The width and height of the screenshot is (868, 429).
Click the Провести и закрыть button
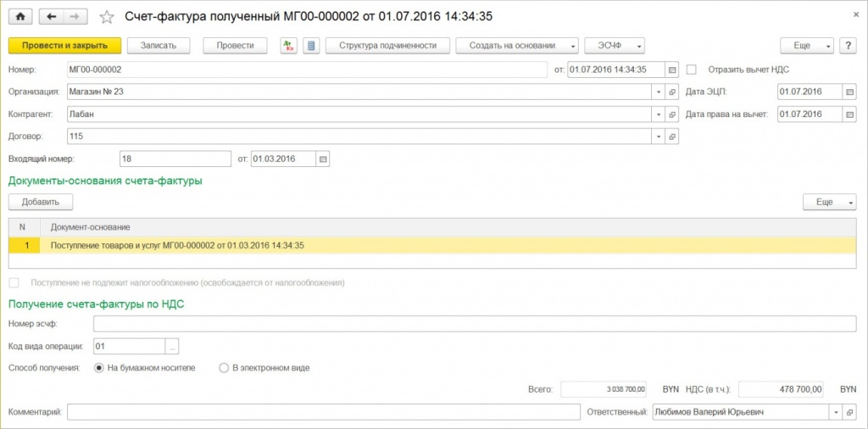[64, 46]
